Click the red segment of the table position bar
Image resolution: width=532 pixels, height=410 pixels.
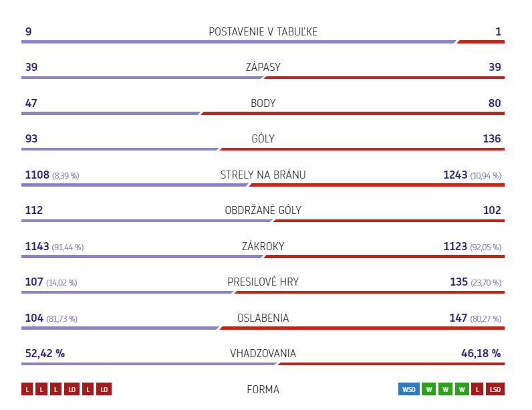coord(481,41)
